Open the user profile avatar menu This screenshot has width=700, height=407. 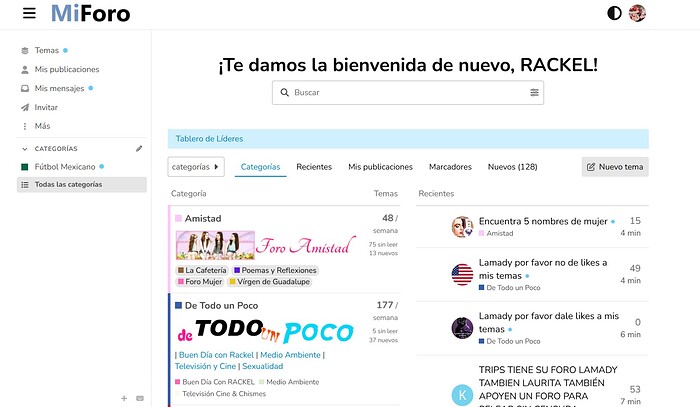637,13
